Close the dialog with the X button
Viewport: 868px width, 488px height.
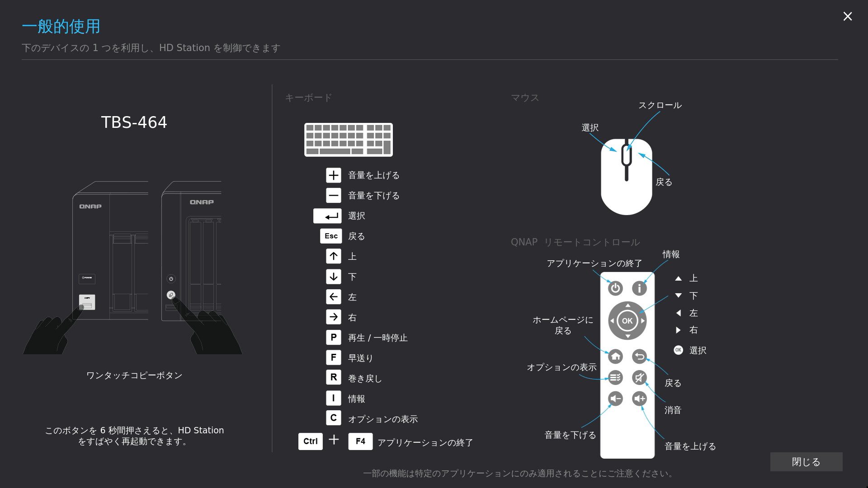coord(848,17)
